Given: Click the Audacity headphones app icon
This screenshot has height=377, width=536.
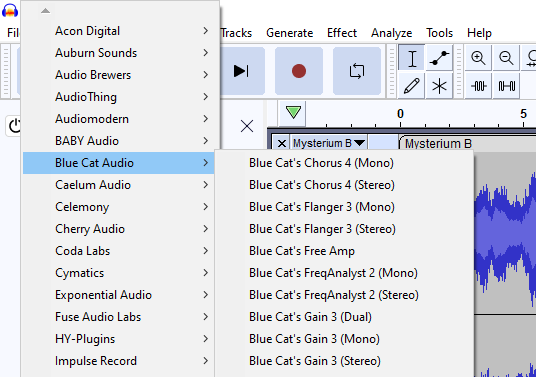Looking at the screenshot, I should [x=10, y=10].
